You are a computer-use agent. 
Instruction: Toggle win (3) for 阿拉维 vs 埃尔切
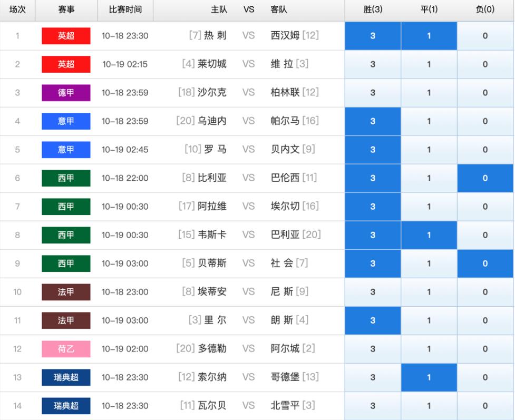pos(373,207)
